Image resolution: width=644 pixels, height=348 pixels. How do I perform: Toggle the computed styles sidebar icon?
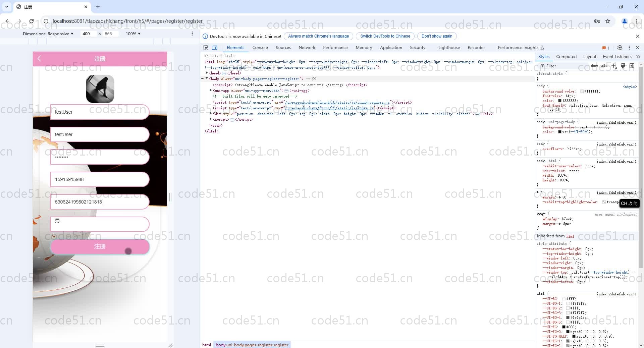pyautogui.click(x=632, y=66)
